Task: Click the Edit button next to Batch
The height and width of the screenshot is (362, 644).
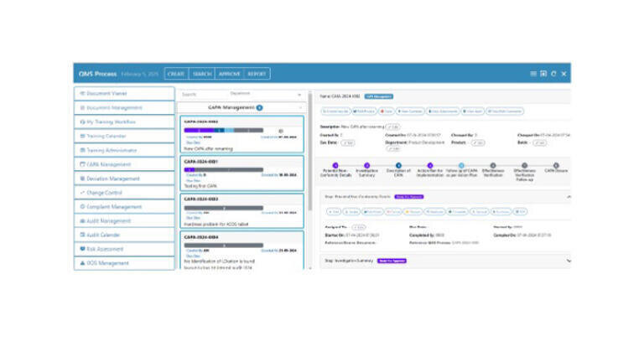Action: (540, 142)
